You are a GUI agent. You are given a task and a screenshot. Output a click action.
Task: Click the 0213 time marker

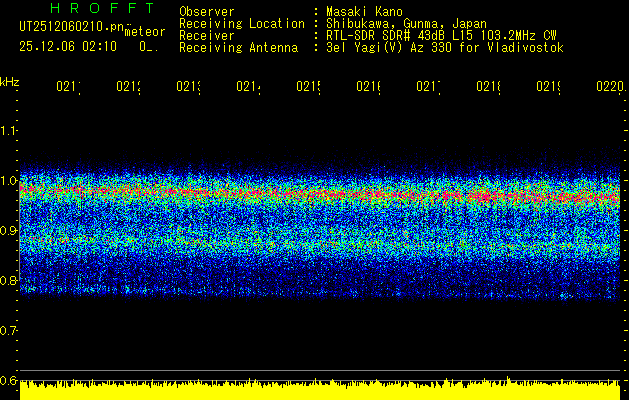click(189, 86)
